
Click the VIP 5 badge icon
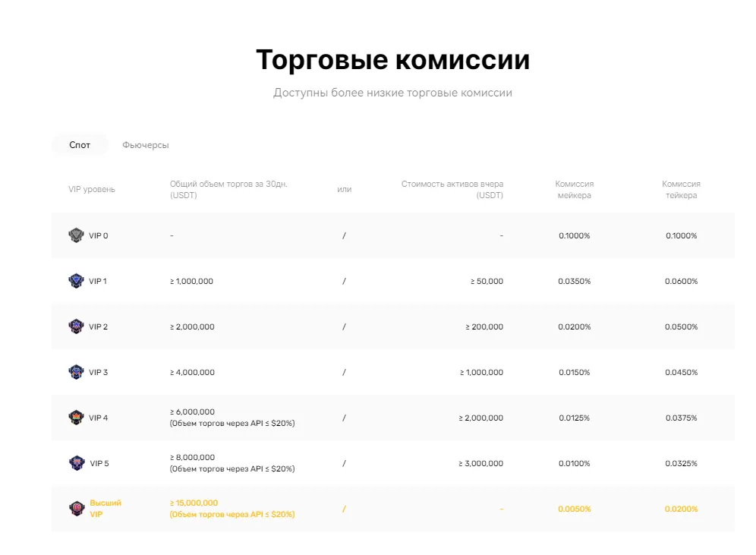point(77,463)
